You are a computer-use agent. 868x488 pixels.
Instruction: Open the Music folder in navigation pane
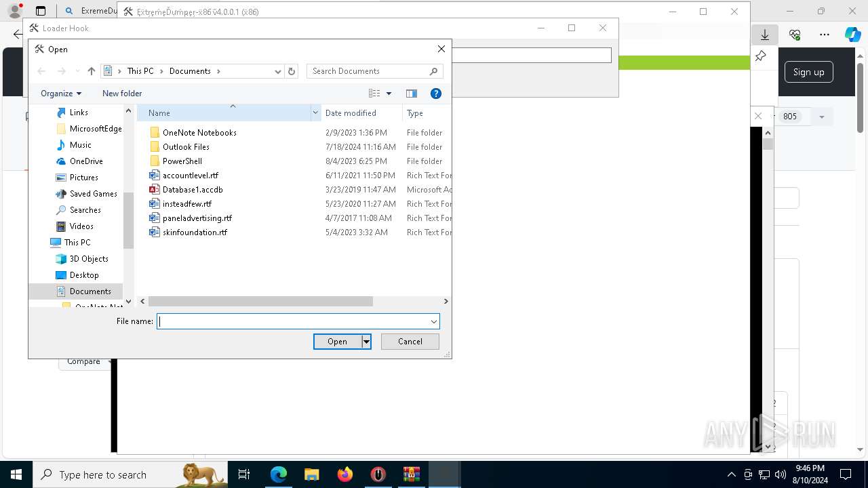[x=80, y=145]
